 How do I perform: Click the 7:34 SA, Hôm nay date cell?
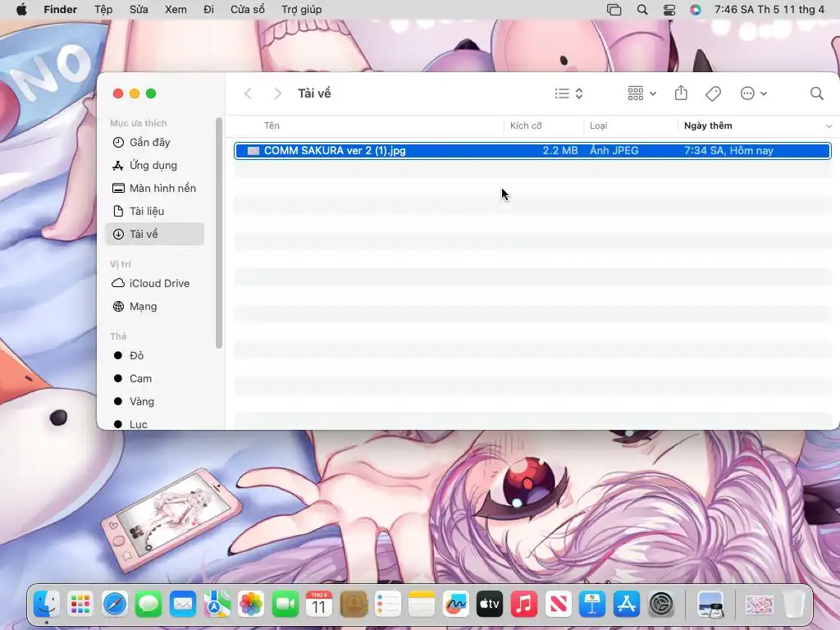click(x=728, y=151)
